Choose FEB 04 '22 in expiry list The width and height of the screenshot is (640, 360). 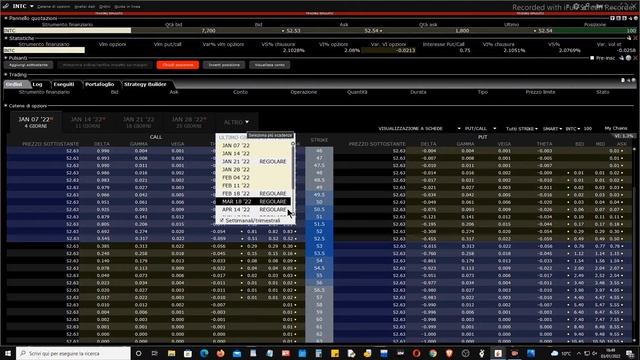[253, 178]
